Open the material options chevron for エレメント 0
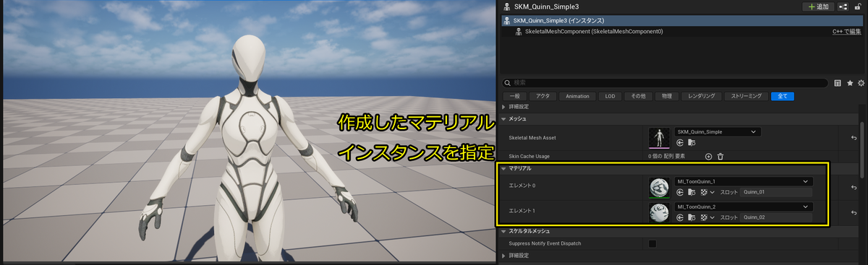Image resolution: width=868 pixels, height=265 pixels. click(x=712, y=192)
